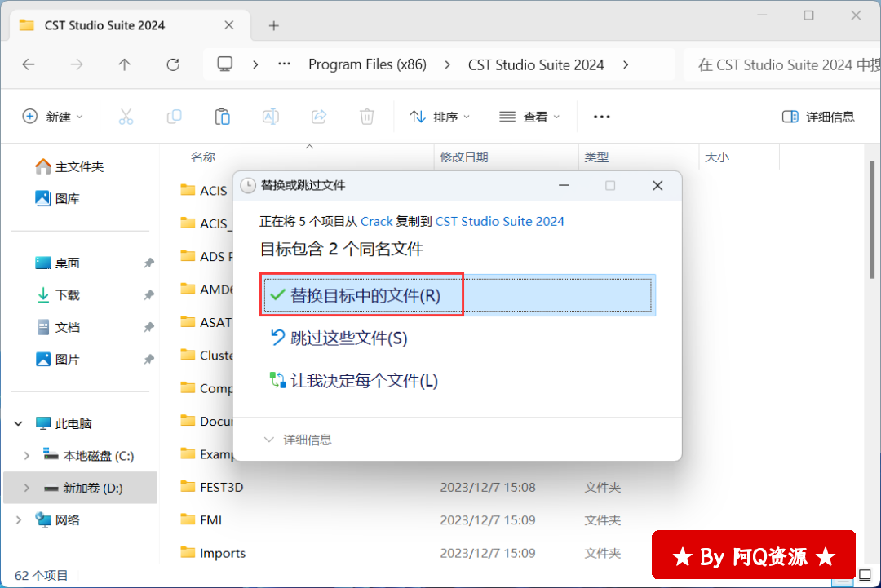This screenshot has height=588, width=881.
Task: Click the Cut scissors icon
Action: tap(126, 117)
